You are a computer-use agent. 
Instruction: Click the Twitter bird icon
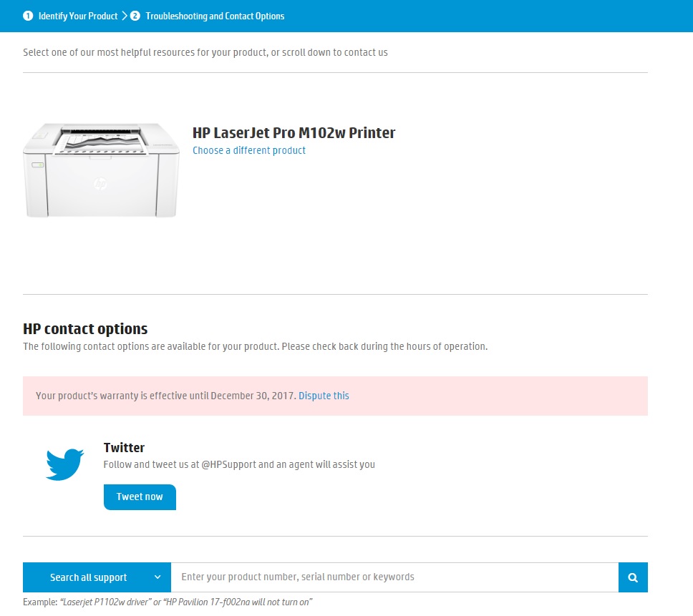pyautogui.click(x=65, y=464)
